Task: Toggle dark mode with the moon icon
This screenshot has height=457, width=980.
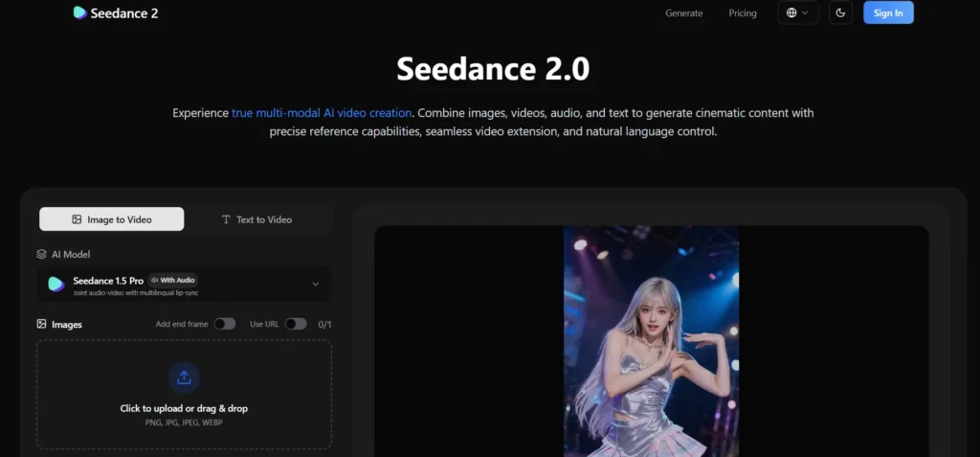Action: (840, 13)
